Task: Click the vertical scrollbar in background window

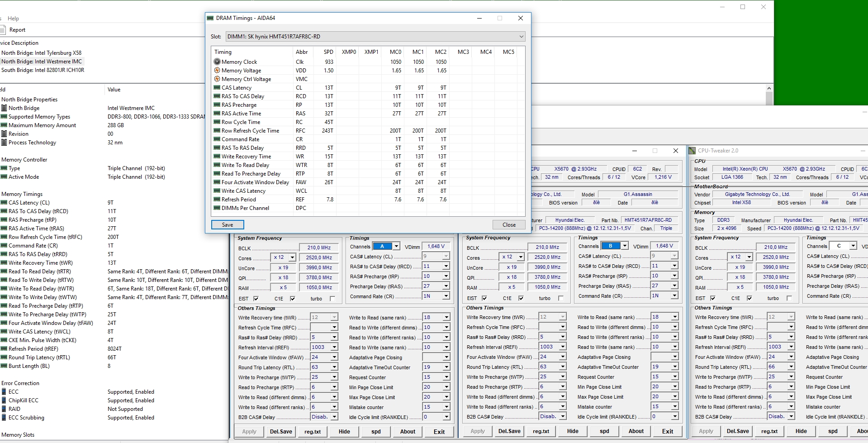Action: pos(769,98)
